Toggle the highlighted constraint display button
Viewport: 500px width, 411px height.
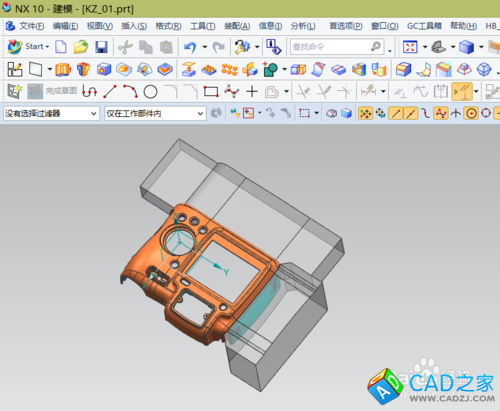pos(462,91)
